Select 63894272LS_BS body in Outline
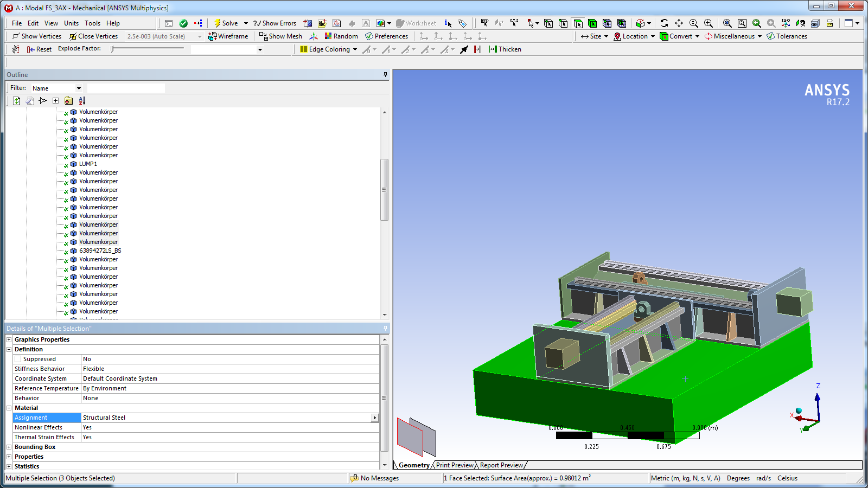Image resolution: width=868 pixels, height=488 pixels. coord(100,251)
